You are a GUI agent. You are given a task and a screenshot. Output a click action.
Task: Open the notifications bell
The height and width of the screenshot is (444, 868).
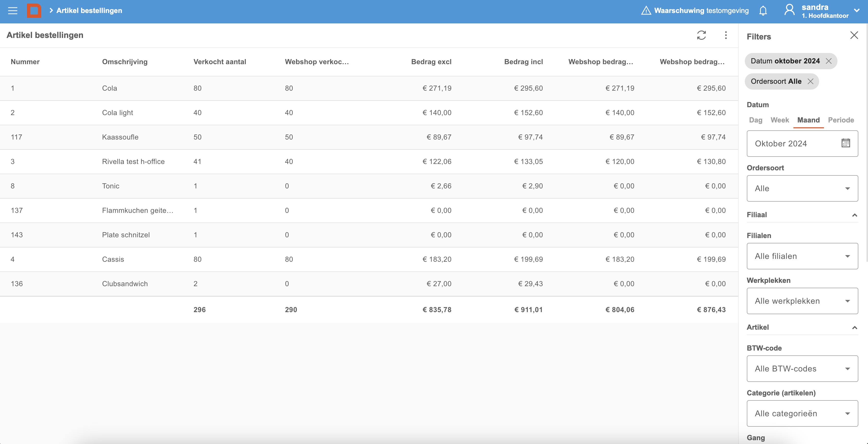click(x=763, y=11)
